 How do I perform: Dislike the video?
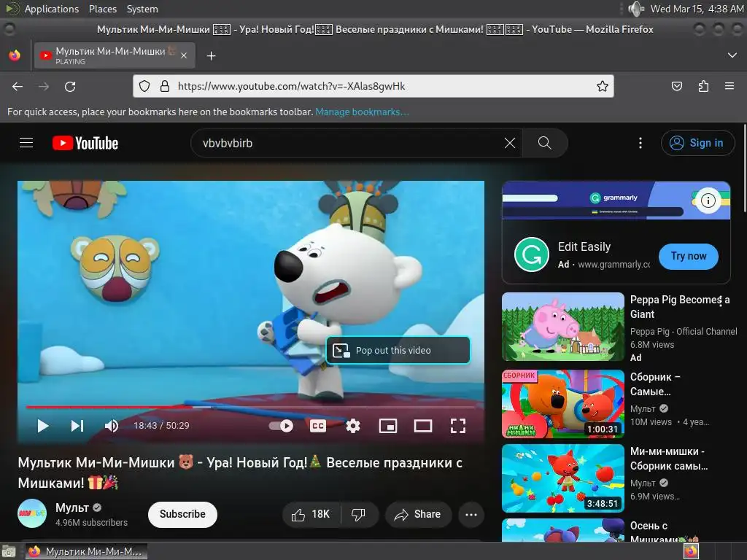(x=358, y=514)
